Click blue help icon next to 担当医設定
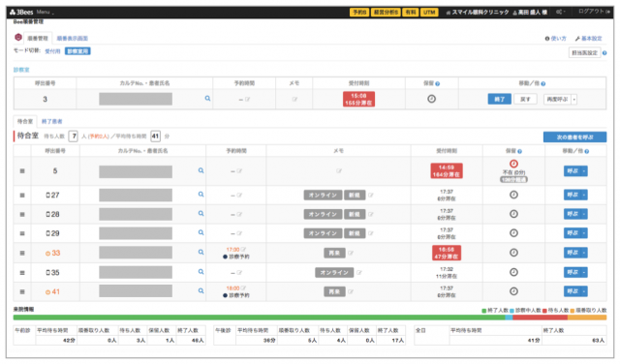This screenshot has width=620, height=364. pos(604,53)
